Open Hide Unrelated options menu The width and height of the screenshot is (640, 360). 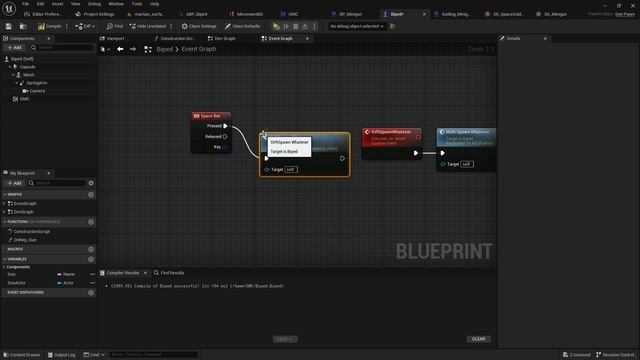171,26
